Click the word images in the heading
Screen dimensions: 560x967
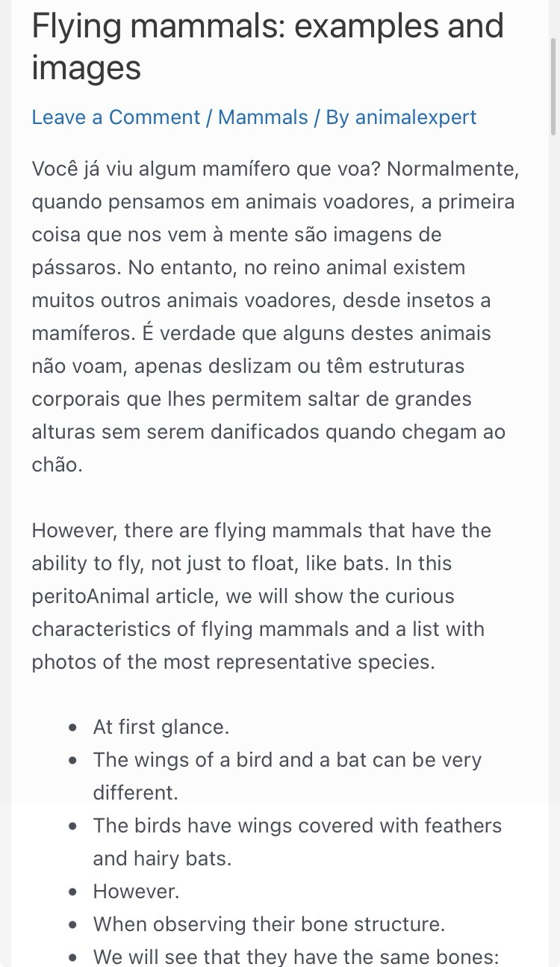(86, 68)
